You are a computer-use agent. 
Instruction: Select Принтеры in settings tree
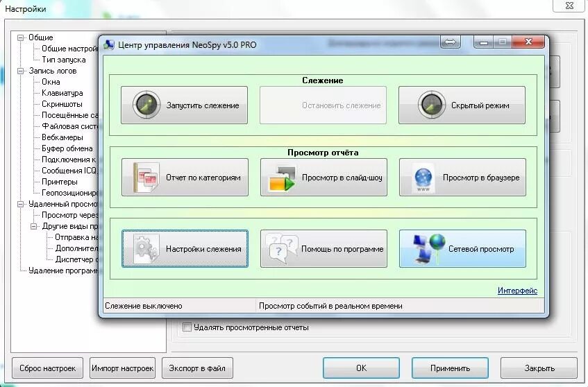(x=60, y=182)
